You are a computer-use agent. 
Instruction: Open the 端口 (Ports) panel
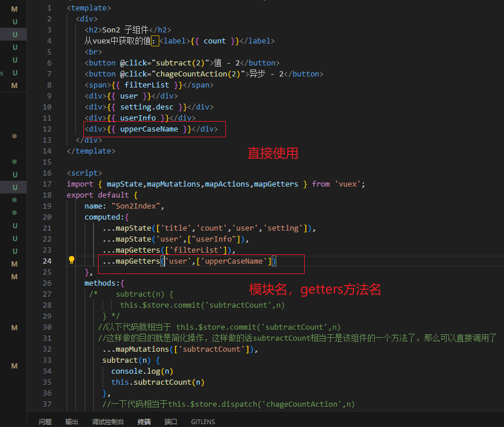click(170, 421)
